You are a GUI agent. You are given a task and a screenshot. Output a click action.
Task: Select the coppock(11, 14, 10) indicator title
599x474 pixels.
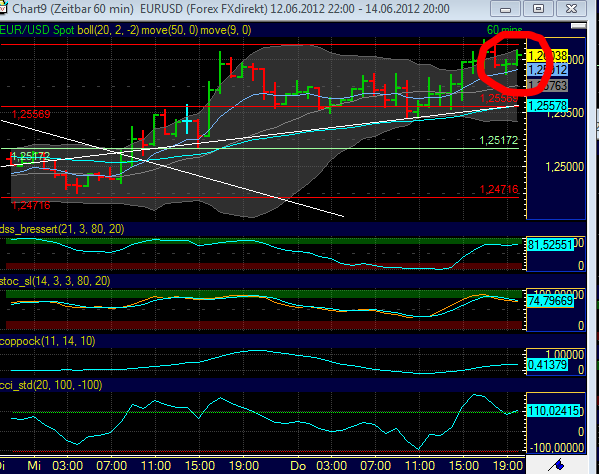tap(47, 341)
